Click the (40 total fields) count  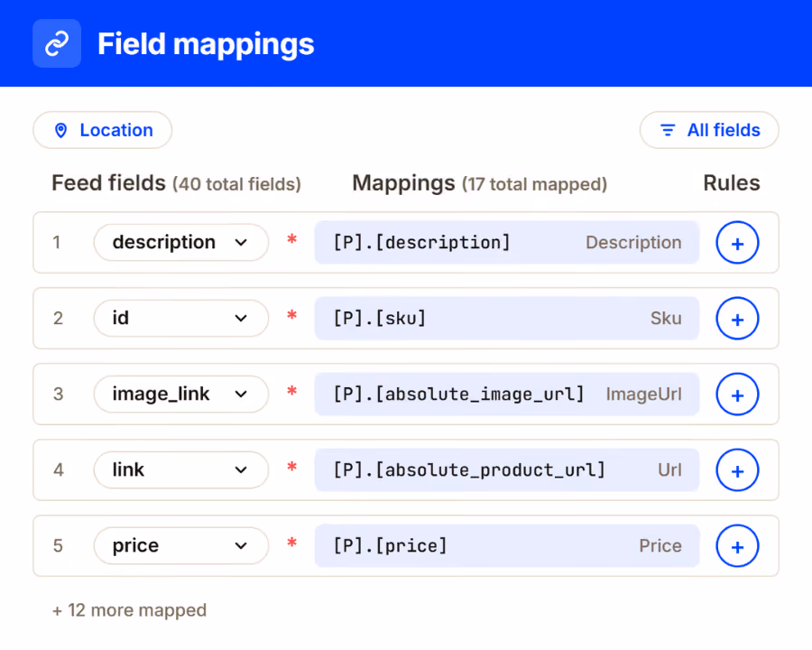coord(236,184)
